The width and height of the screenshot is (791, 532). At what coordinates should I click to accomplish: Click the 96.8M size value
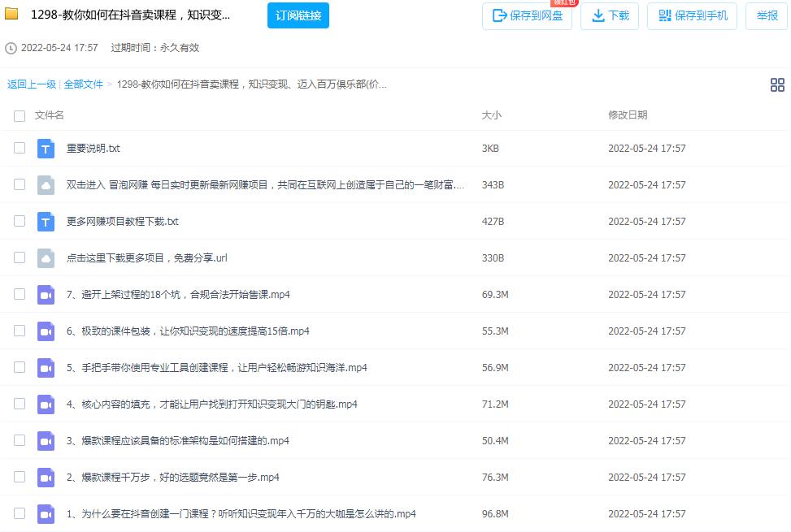tap(495, 514)
